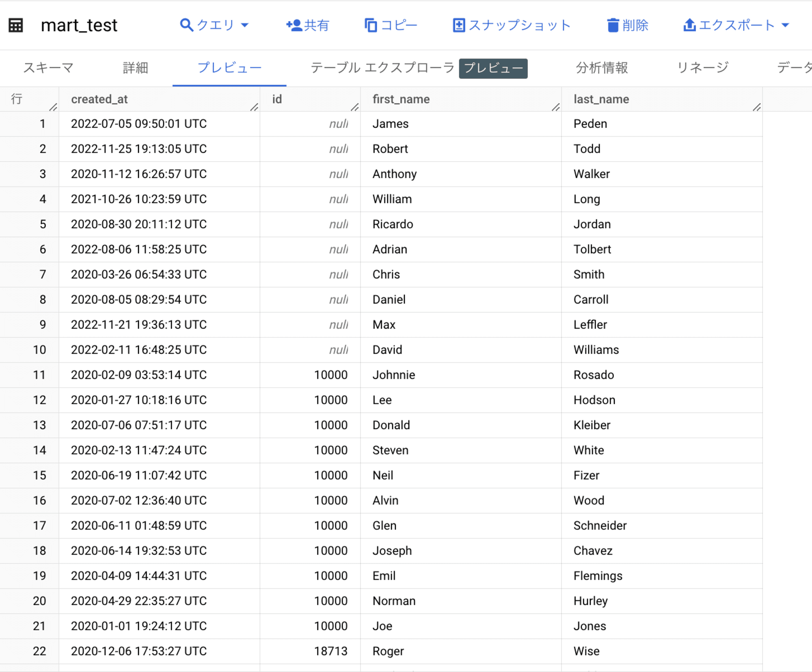Viewport: 812px width, 672px height.
Task: Click last_name cell Flemings
Action: pos(662,577)
